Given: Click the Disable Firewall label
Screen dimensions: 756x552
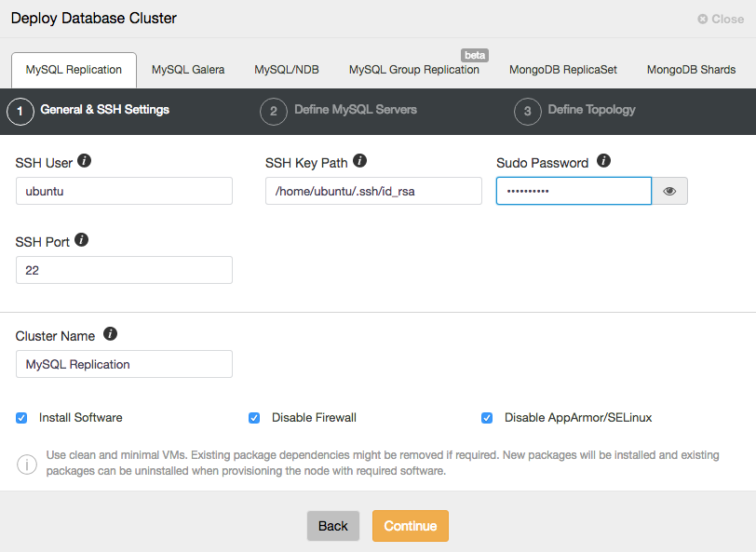Looking at the screenshot, I should (314, 418).
